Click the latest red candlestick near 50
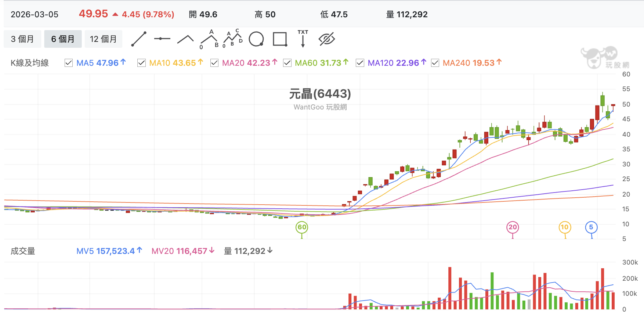Screen dimensions: 644x316 click(x=613, y=106)
